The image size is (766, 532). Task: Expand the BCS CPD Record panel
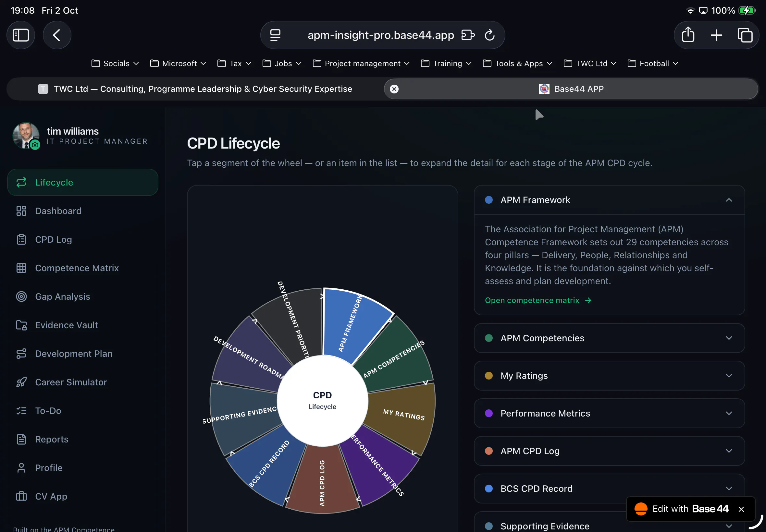tap(609, 489)
